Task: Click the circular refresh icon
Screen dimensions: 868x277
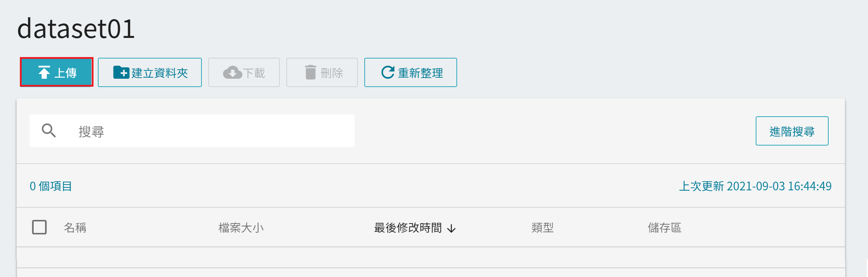Action: pos(388,72)
